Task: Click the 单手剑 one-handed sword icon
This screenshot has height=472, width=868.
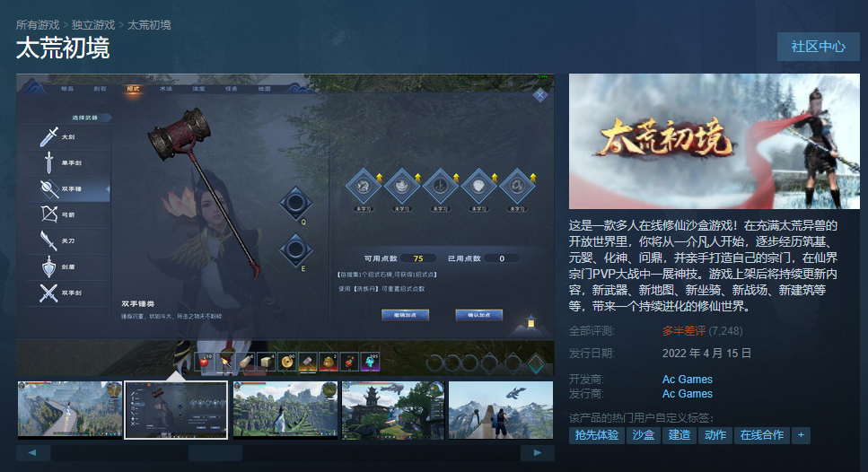Action: click(x=48, y=162)
